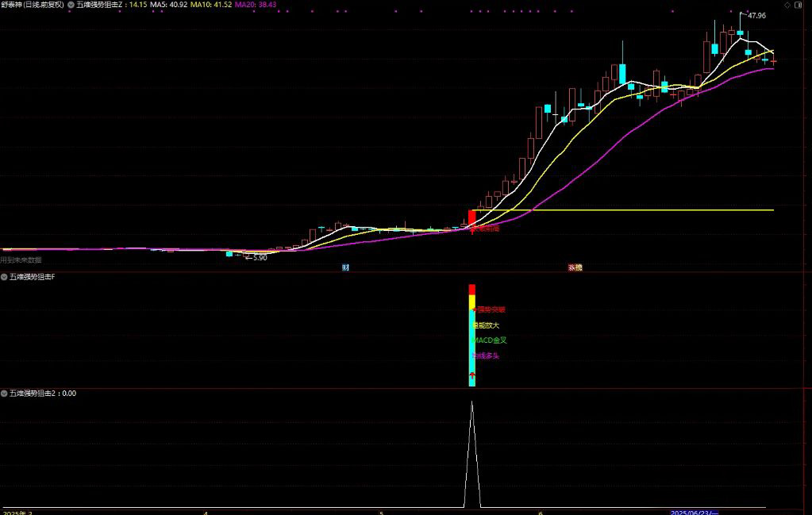
Task: Click the blue 财 marker icon
Action: click(345, 267)
